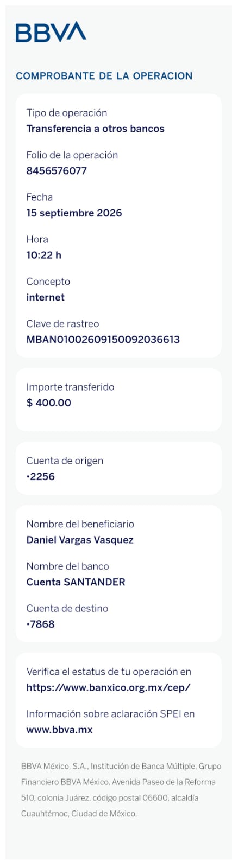Click the time 10:22 h
The image size is (232, 868).
point(43,255)
